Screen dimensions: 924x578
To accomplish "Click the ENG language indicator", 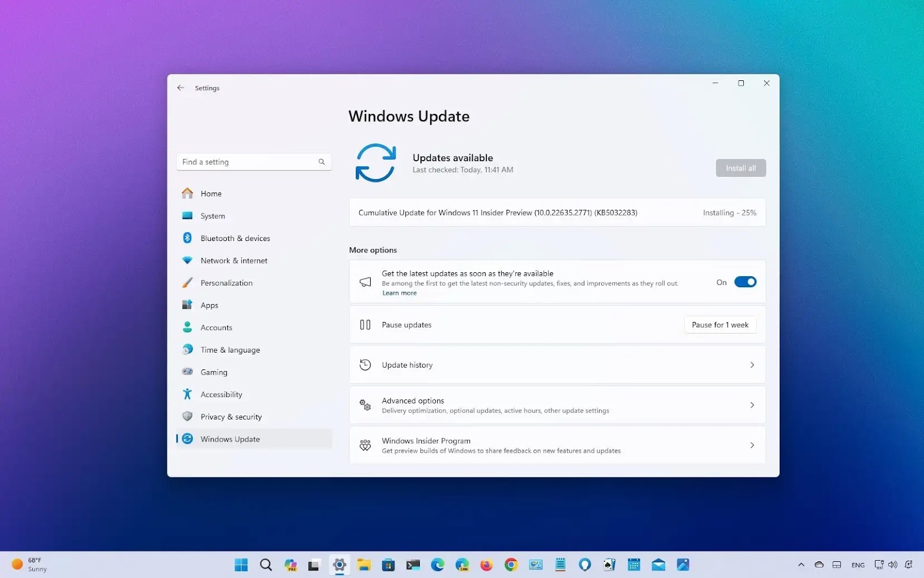I will point(858,565).
